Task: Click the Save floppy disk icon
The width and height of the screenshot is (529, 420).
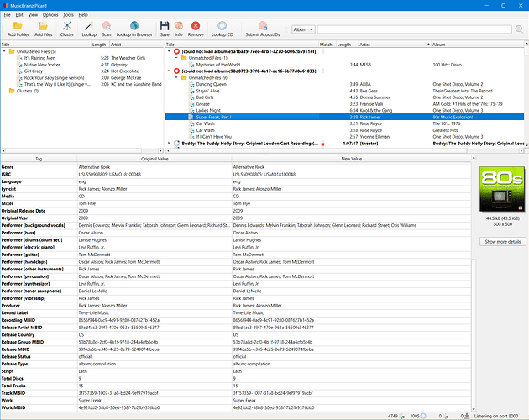Action: (x=165, y=26)
